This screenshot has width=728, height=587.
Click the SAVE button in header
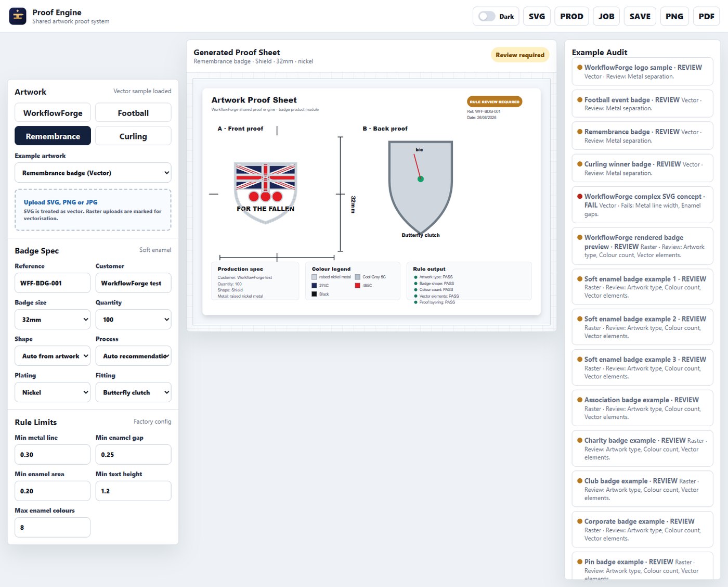click(x=640, y=17)
